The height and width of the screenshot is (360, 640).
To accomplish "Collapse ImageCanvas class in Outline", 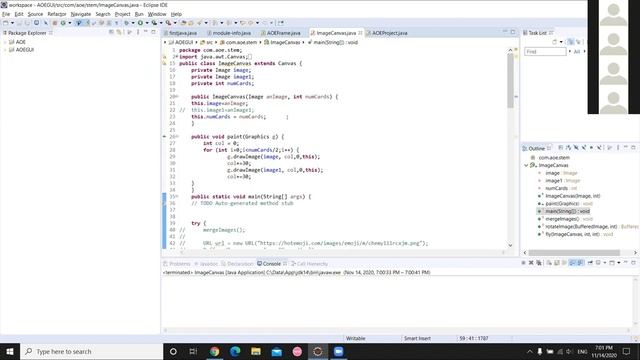I will coord(526,165).
